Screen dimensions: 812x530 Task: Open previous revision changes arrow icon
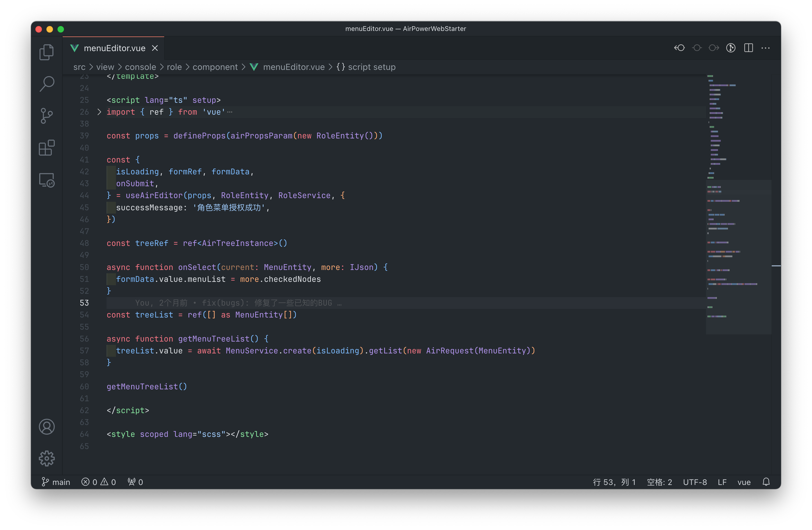click(679, 48)
